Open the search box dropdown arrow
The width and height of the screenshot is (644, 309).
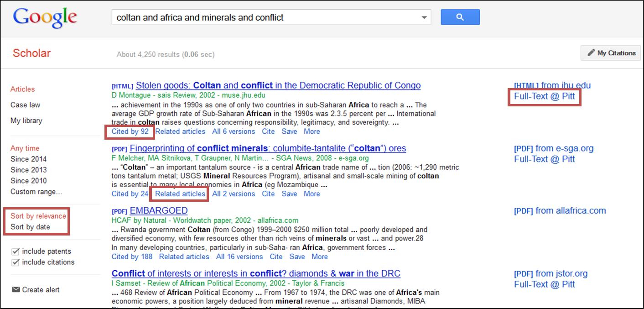[x=424, y=17]
